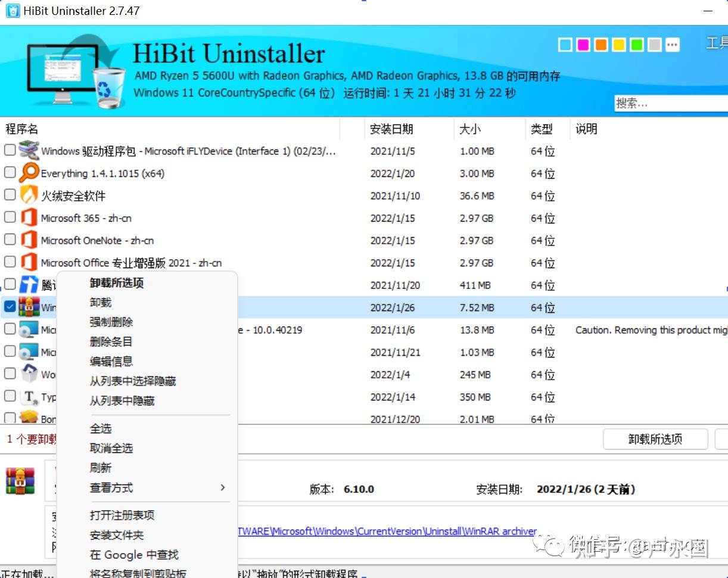Screen dimensions: 728x578
Task: Check the Everything 1.4.1.1015 checkbox
Action: 10,173
